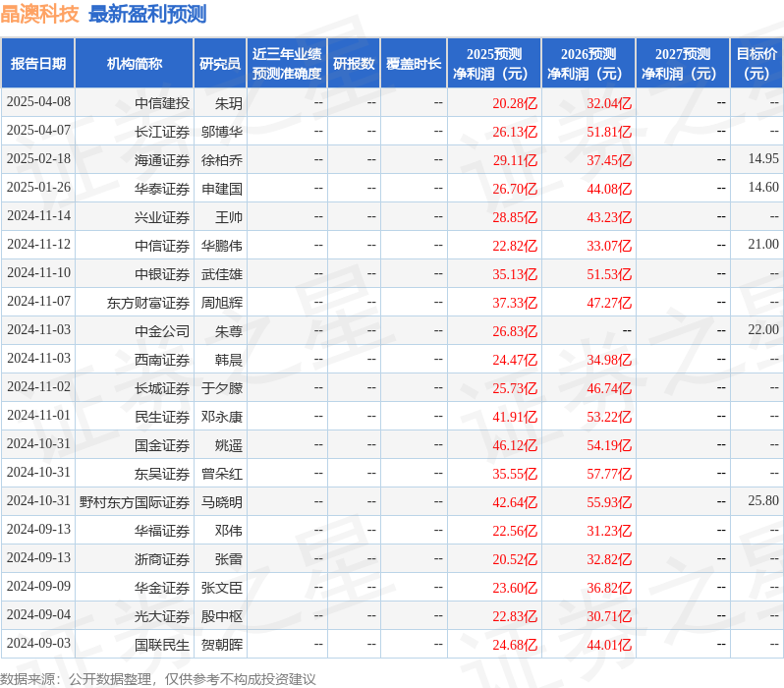The width and height of the screenshot is (784, 688).
Task: Click the 晶澳科技 stock name in title
Action: coord(39,15)
